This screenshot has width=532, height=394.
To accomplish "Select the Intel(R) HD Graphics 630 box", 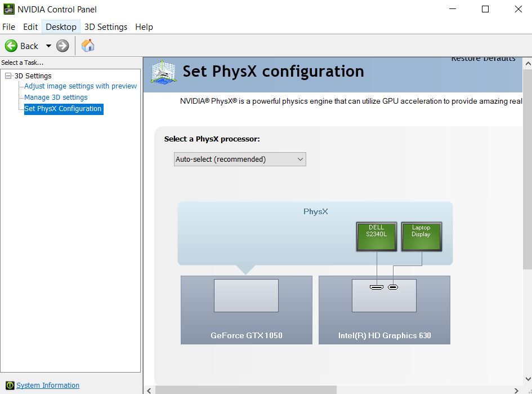I will click(384, 309).
